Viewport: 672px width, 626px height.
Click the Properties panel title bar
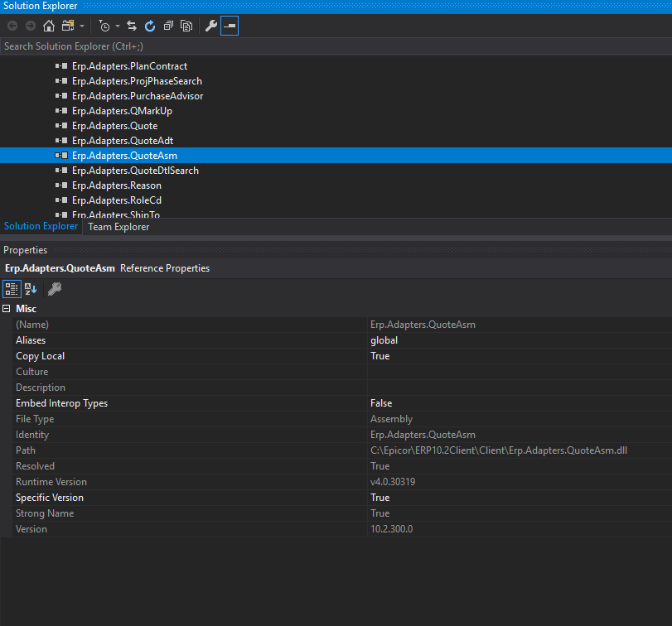(x=336, y=249)
